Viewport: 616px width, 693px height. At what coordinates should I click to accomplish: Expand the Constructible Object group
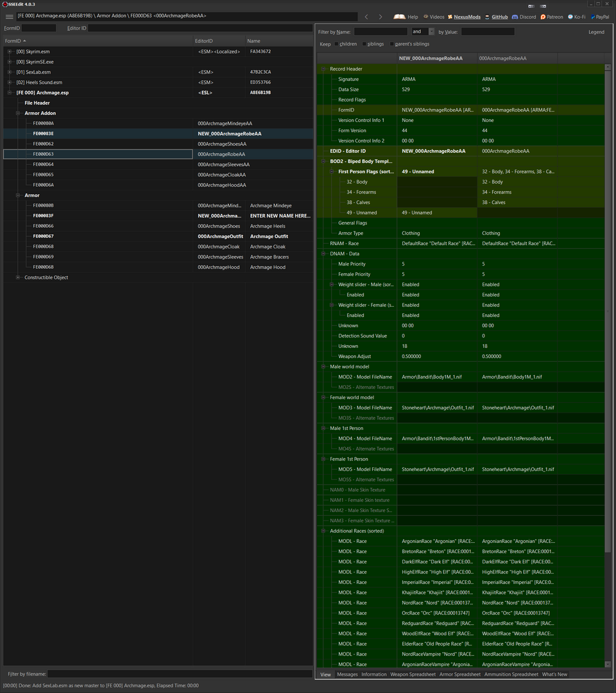18,278
